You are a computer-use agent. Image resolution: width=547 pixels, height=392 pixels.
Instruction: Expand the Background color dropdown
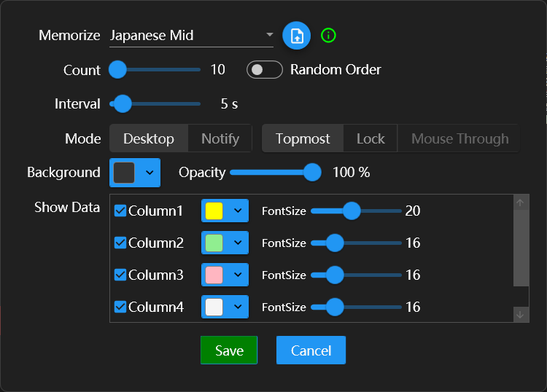[149, 173]
